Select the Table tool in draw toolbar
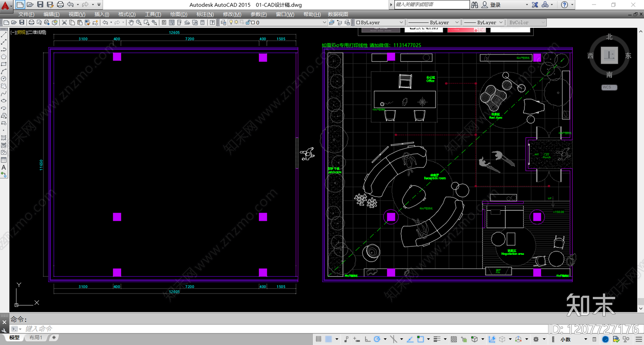 tap(4, 160)
